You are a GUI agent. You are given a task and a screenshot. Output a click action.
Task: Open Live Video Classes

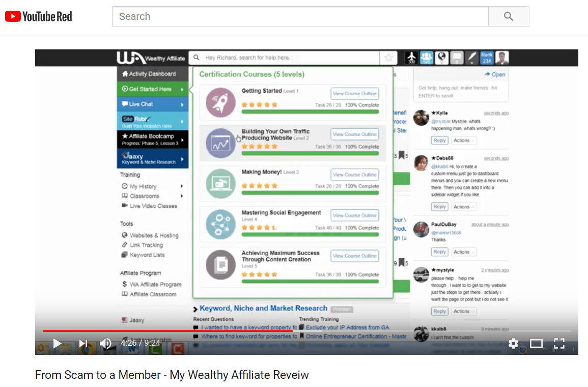click(x=150, y=206)
